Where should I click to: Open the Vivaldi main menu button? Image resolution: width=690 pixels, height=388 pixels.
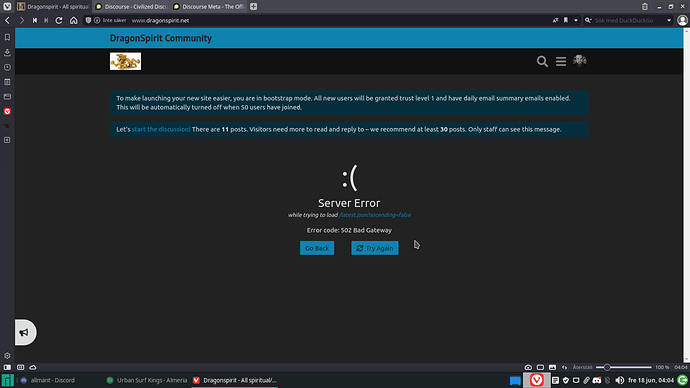(7, 7)
